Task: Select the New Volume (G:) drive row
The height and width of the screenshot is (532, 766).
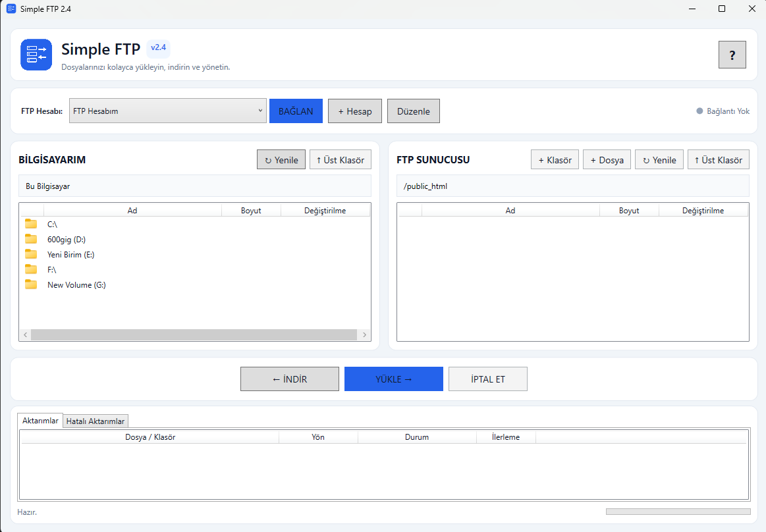Action: [195, 285]
